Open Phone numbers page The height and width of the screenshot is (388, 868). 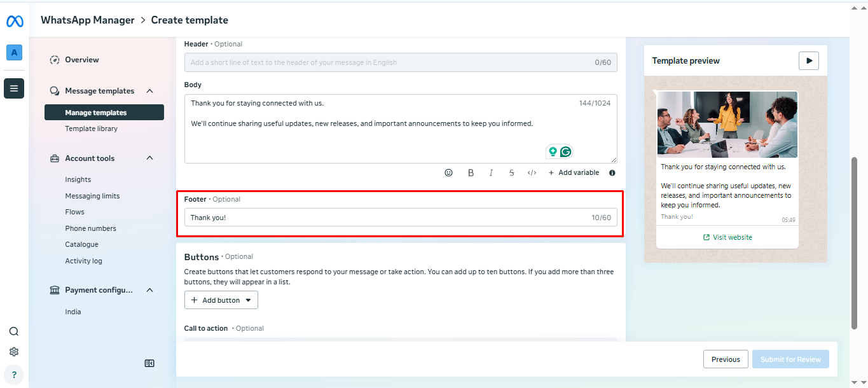click(x=90, y=228)
